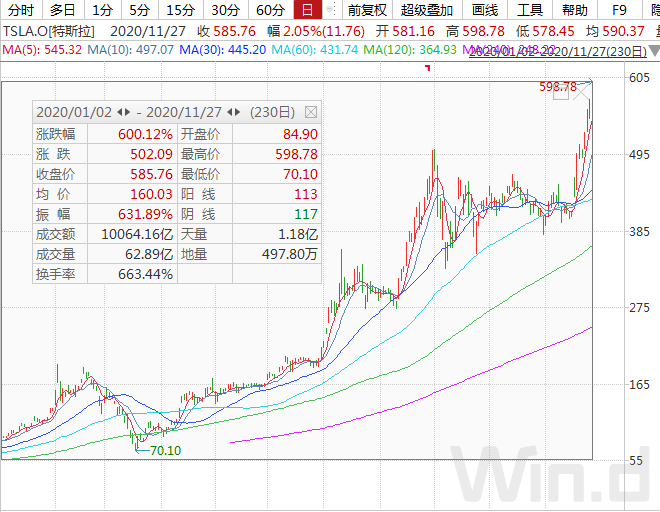Screen dimensions: 660x512
Task: Click the MA(5): 545.32 indicator label
Action: coord(42,50)
